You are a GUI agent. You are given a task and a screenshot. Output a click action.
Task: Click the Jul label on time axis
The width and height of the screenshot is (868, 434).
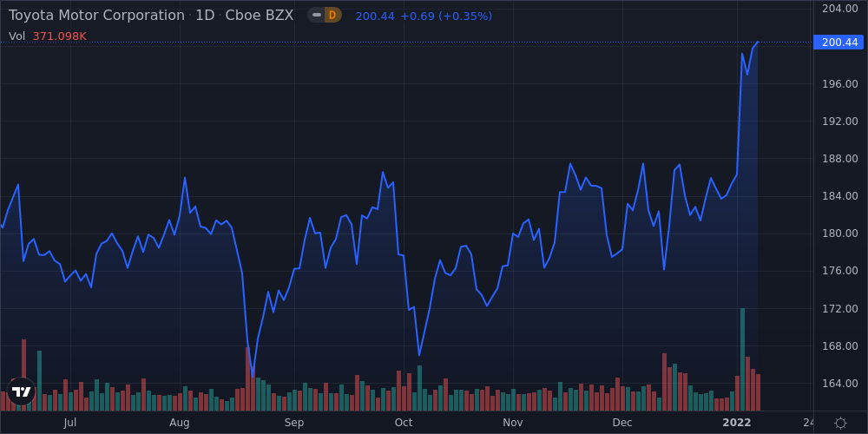click(69, 423)
